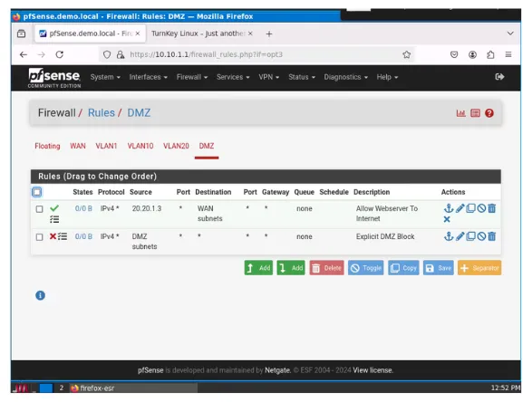Edit the Allow Webserver To Internet rule
532x402 pixels.
coord(459,208)
